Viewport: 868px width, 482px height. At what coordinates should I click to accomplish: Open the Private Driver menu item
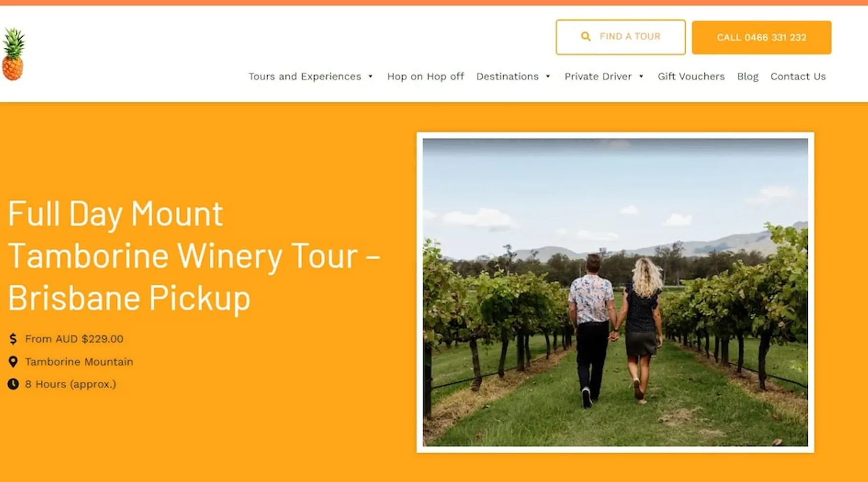pyautogui.click(x=598, y=77)
